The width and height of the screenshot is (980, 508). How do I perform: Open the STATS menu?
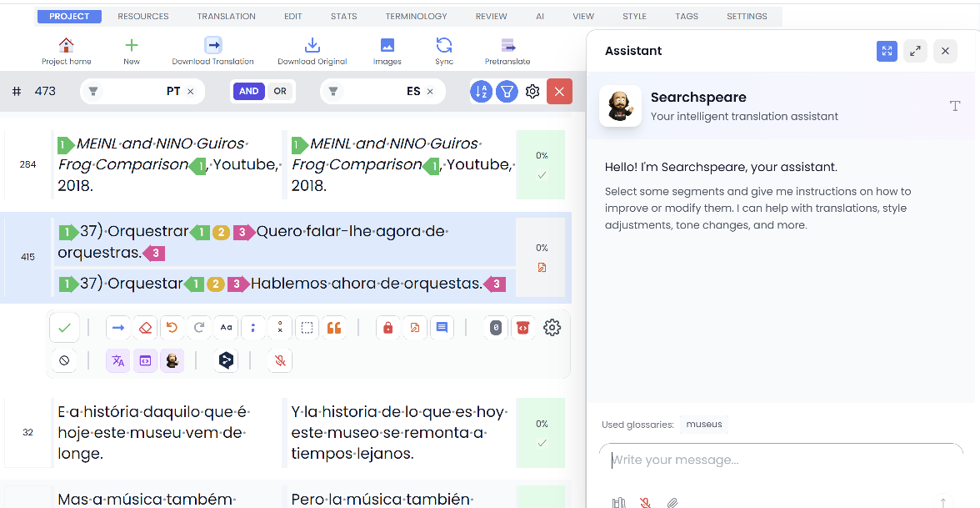pyautogui.click(x=343, y=15)
